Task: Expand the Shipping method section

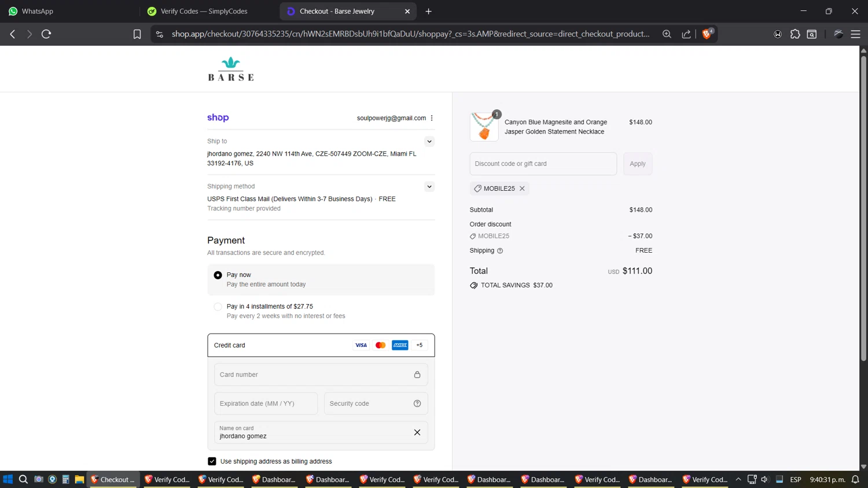Action: tap(429, 187)
